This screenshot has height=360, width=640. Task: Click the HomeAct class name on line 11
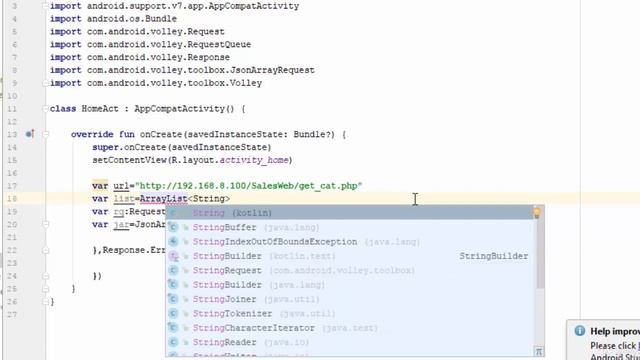coord(100,109)
